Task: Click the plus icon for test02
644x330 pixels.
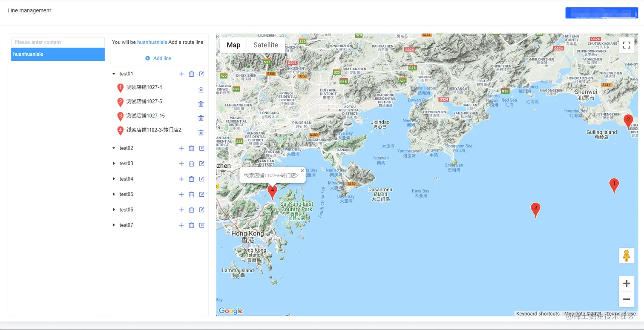Action: (x=181, y=148)
